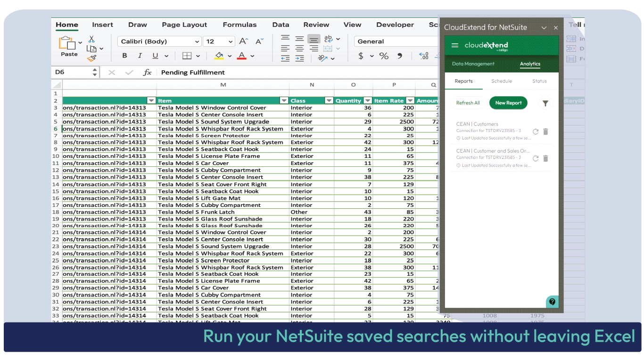
Task: Delete the CEAN | Customer and Sales Or... report
Action: tap(545, 159)
